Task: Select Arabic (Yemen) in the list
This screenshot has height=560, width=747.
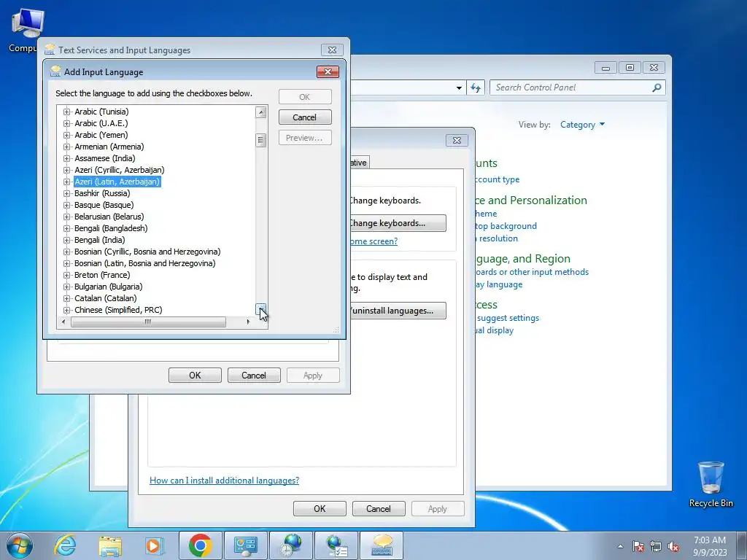Action: (101, 135)
